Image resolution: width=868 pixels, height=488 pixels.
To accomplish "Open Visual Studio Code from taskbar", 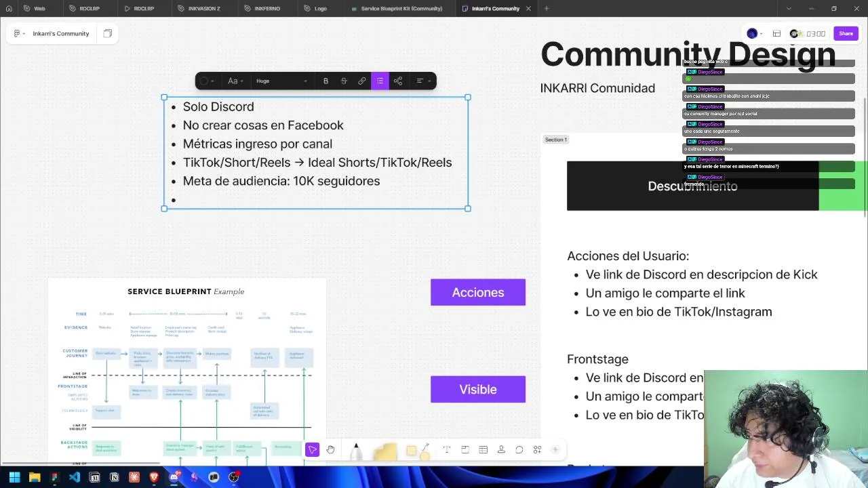I will coord(75,477).
